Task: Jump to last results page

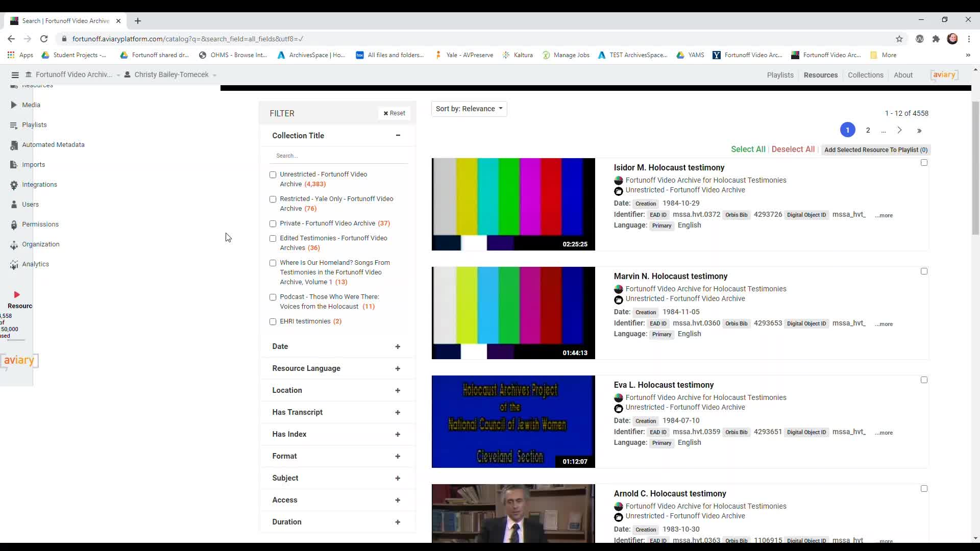Action: click(x=919, y=131)
